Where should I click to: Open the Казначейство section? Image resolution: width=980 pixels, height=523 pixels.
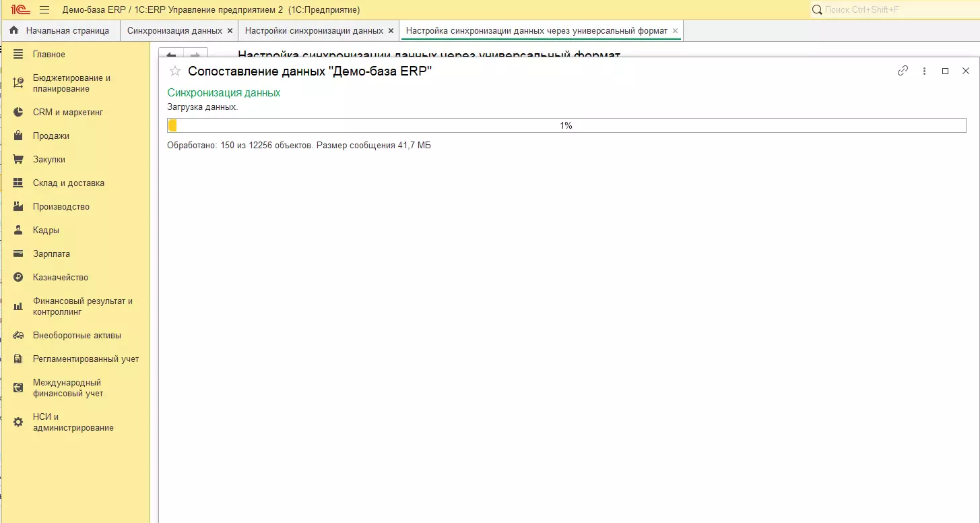(75, 277)
